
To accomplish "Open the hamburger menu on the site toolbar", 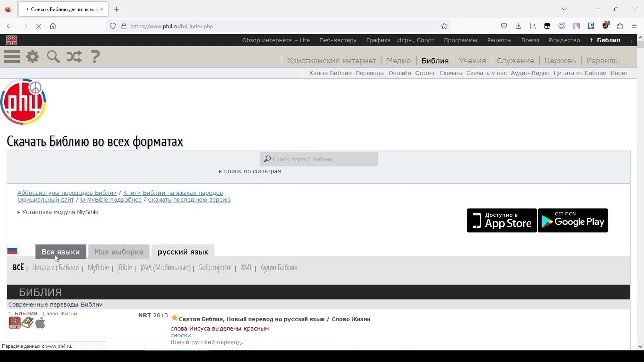I will (x=12, y=57).
